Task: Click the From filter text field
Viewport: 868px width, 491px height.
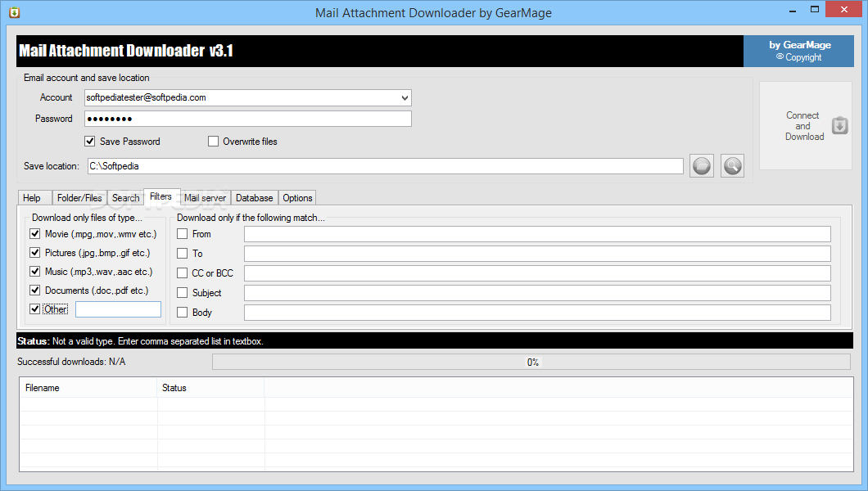Action: (x=537, y=234)
